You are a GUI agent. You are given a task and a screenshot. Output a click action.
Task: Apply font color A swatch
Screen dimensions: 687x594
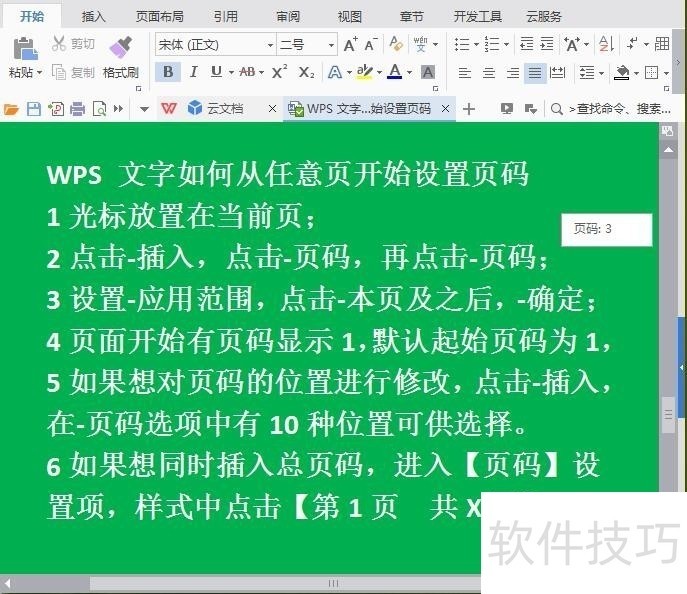(x=395, y=72)
